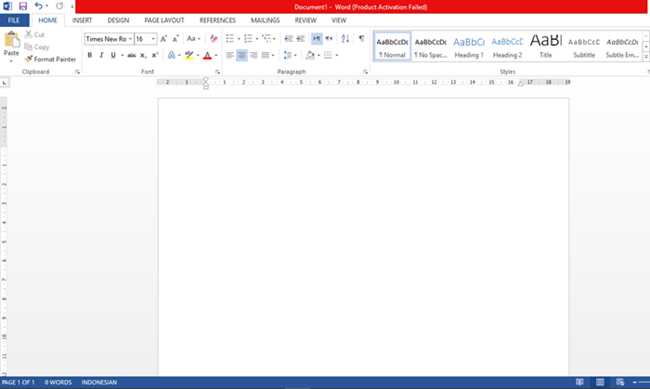The image size is (650, 389).
Task: Click the Sort A-Z icon
Action: pyautogui.click(x=345, y=39)
